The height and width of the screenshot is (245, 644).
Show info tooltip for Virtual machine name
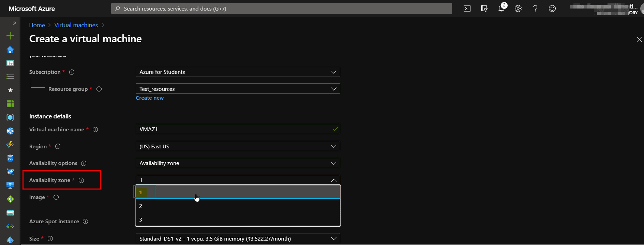coord(95,130)
